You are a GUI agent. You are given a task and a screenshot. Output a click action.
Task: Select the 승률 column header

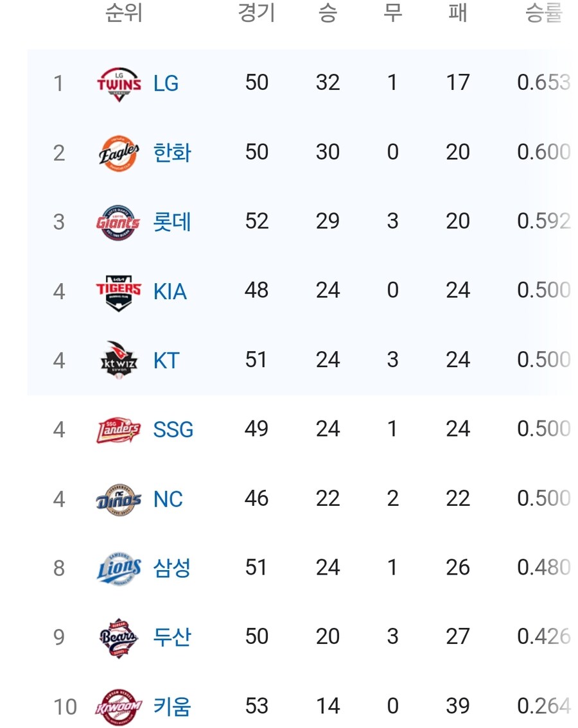coord(543,13)
